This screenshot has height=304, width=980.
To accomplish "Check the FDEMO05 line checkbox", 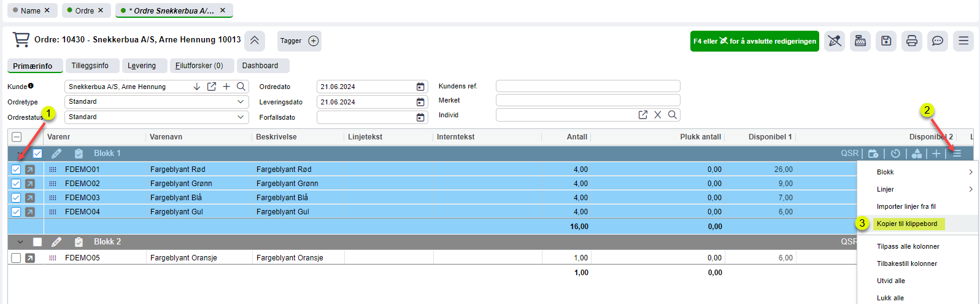I will click(x=16, y=258).
